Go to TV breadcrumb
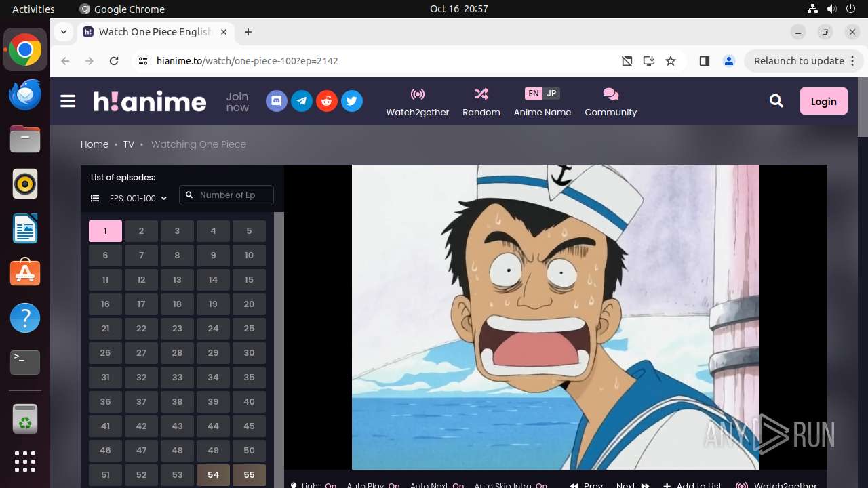868x488 pixels. click(x=129, y=144)
